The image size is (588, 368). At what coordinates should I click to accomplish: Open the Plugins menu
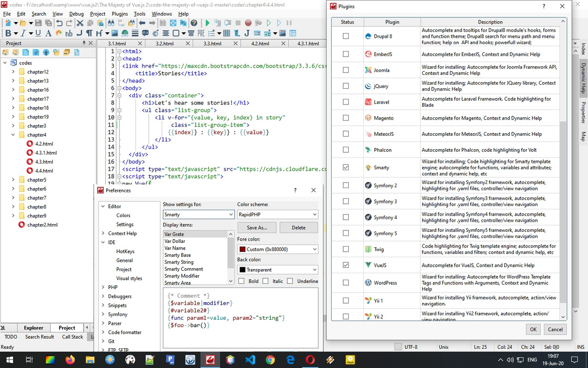120,14
